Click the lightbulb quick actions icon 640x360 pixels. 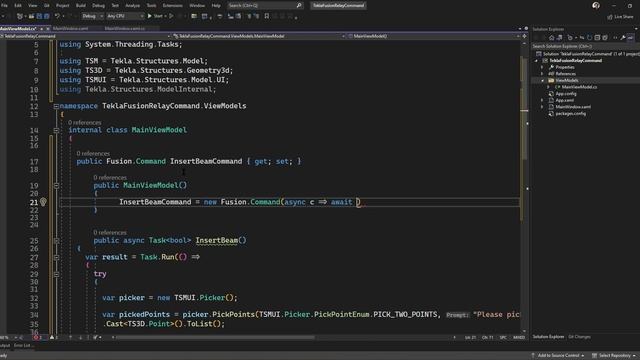pyautogui.click(x=43, y=202)
